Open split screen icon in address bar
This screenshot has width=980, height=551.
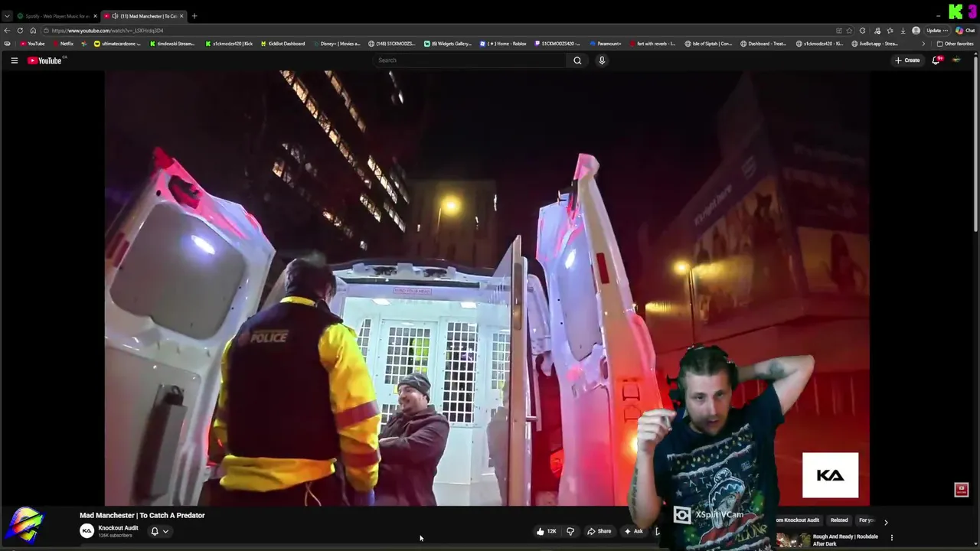pos(838,31)
